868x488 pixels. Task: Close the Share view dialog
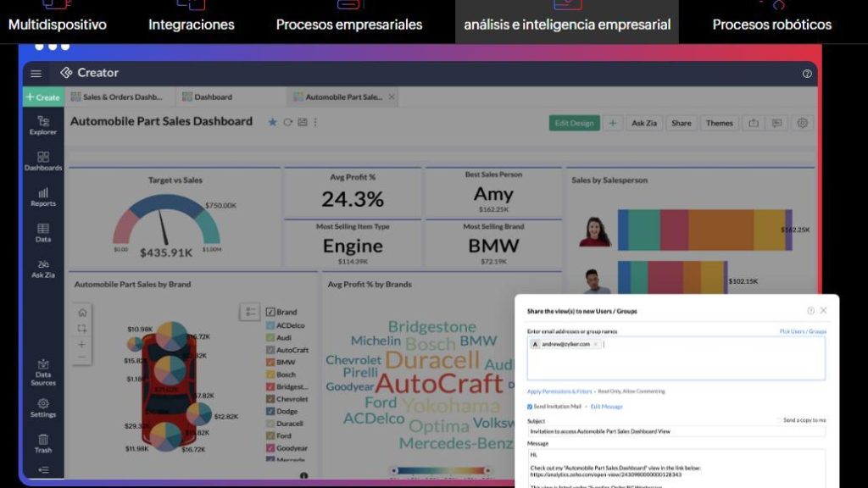click(824, 311)
